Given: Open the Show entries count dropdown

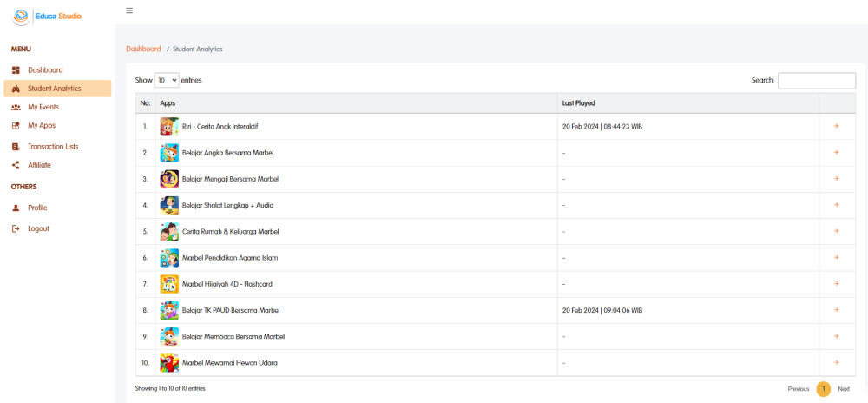Looking at the screenshot, I should click(167, 80).
